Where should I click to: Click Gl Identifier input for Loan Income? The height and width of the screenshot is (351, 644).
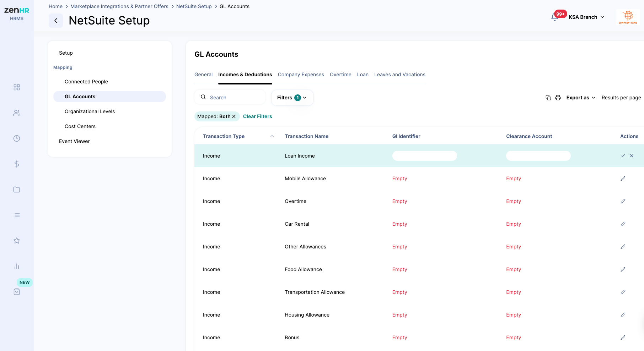click(424, 156)
